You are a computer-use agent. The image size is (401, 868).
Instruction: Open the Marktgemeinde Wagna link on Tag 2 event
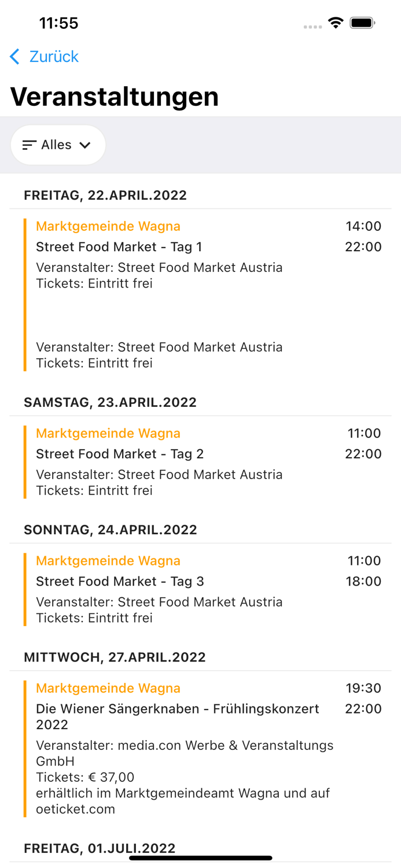tap(108, 433)
